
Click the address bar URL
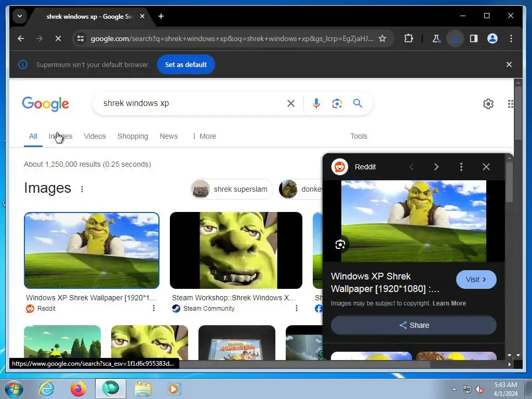(232, 38)
